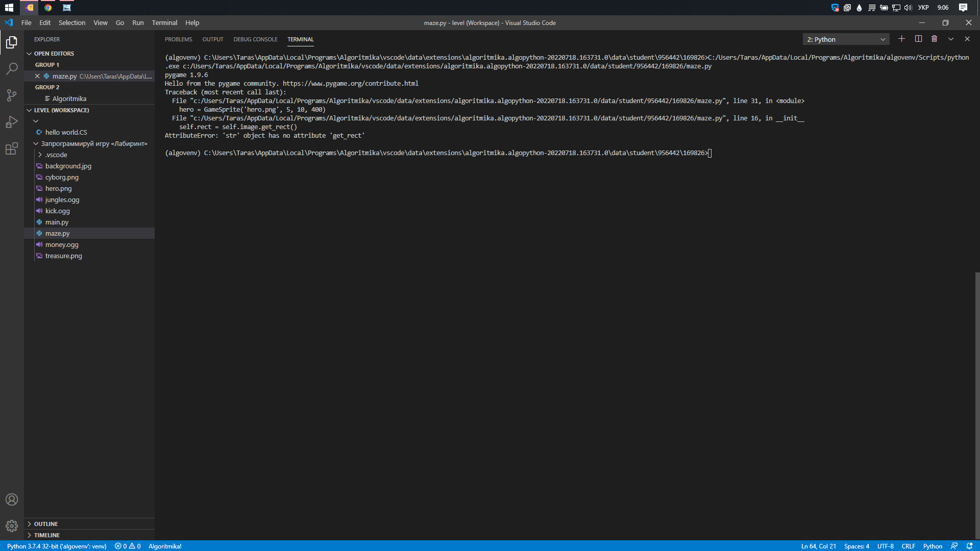Click the Manage gear icon
The height and width of the screenshot is (551, 980).
[12, 525]
